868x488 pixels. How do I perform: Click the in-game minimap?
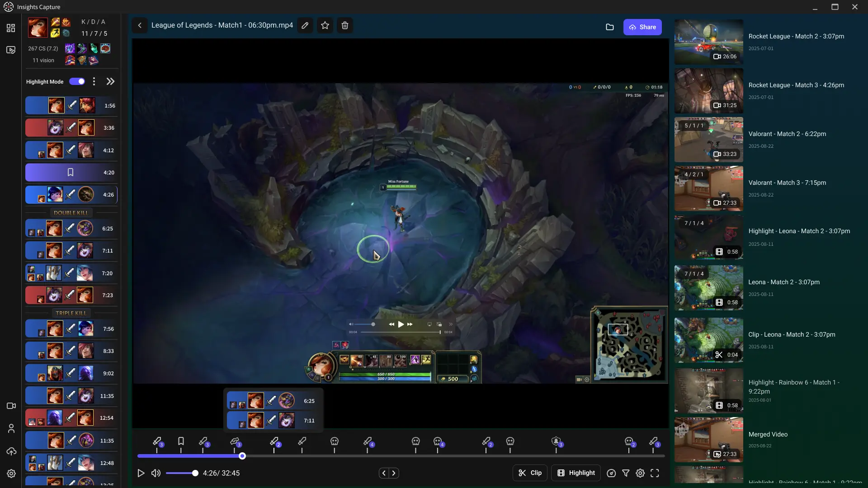[629, 345]
